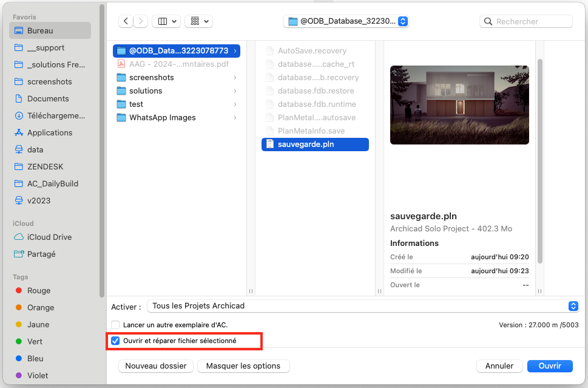Expand the @ODB_Data...3223078773 folder chevron
The image size is (588, 388).
click(x=235, y=50)
